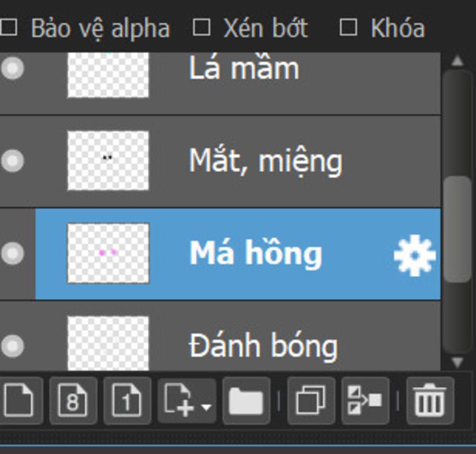Image resolution: width=476 pixels, height=454 pixels.
Task: Open settings gear for Má hồng layer
Action: (x=415, y=255)
